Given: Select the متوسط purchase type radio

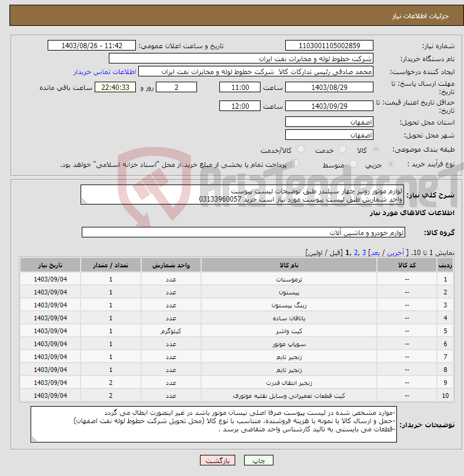Looking at the screenshot, I should pyautogui.click(x=353, y=164).
